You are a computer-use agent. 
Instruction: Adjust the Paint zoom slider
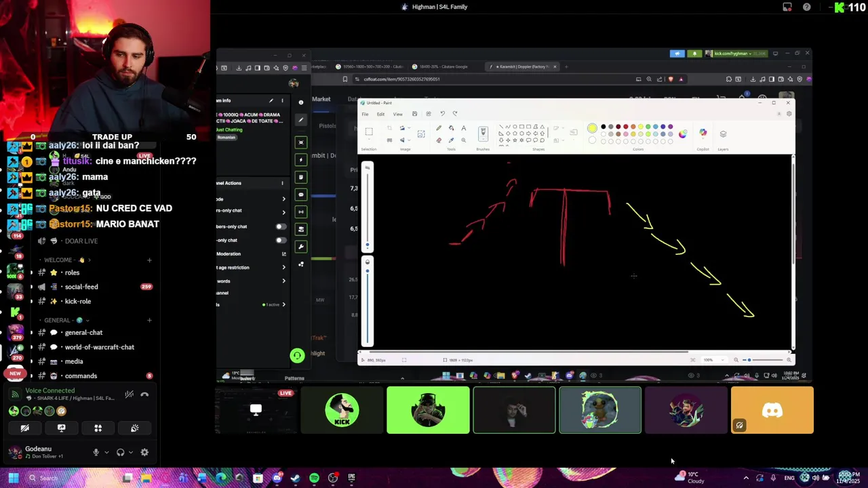coord(764,360)
